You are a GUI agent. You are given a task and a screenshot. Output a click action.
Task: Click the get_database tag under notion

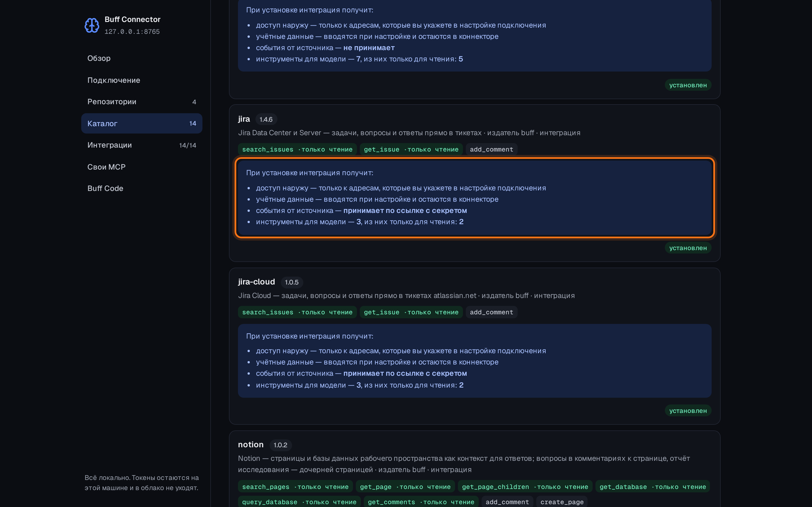coord(652,486)
